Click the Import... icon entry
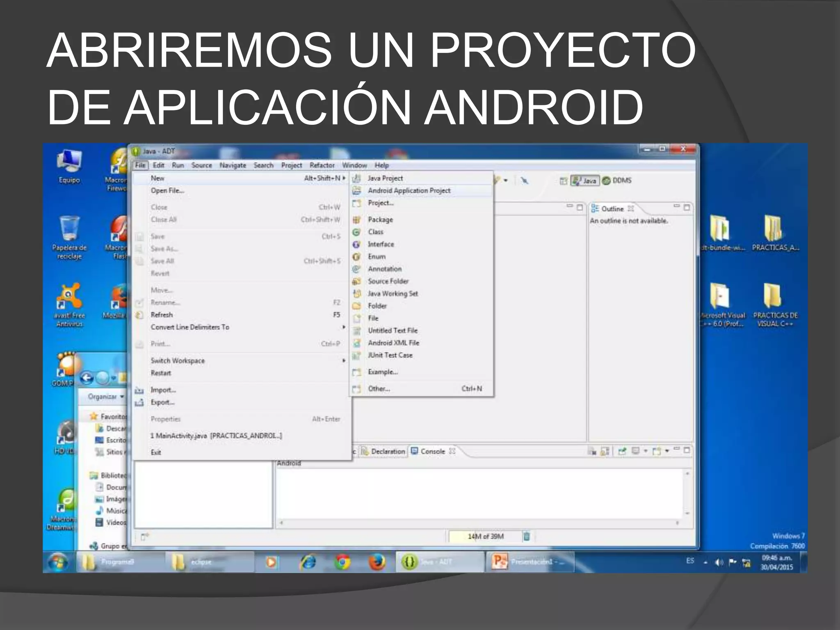This screenshot has width=840, height=630. 139,390
